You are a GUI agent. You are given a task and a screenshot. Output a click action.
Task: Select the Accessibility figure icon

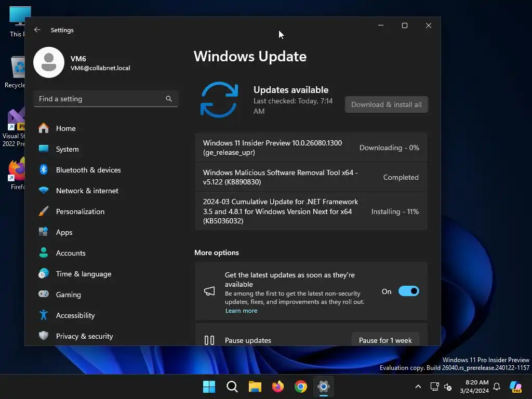[44, 315]
